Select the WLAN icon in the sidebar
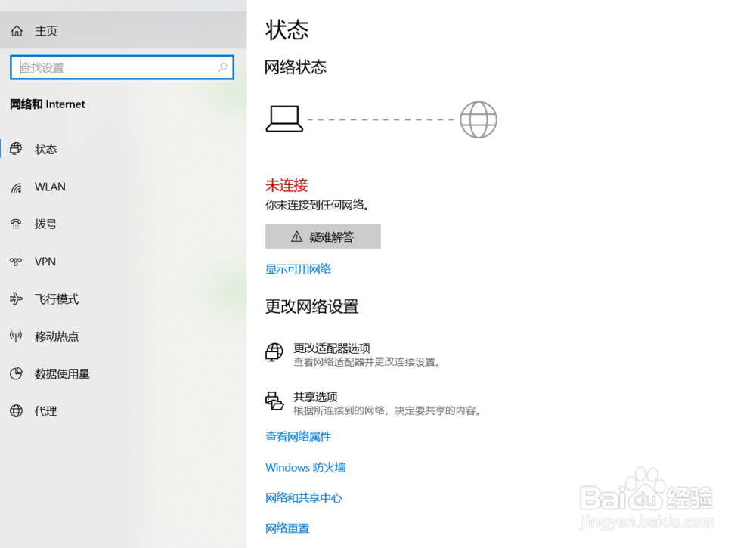The height and width of the screenshot is (548, 756). tap(15, 187)
